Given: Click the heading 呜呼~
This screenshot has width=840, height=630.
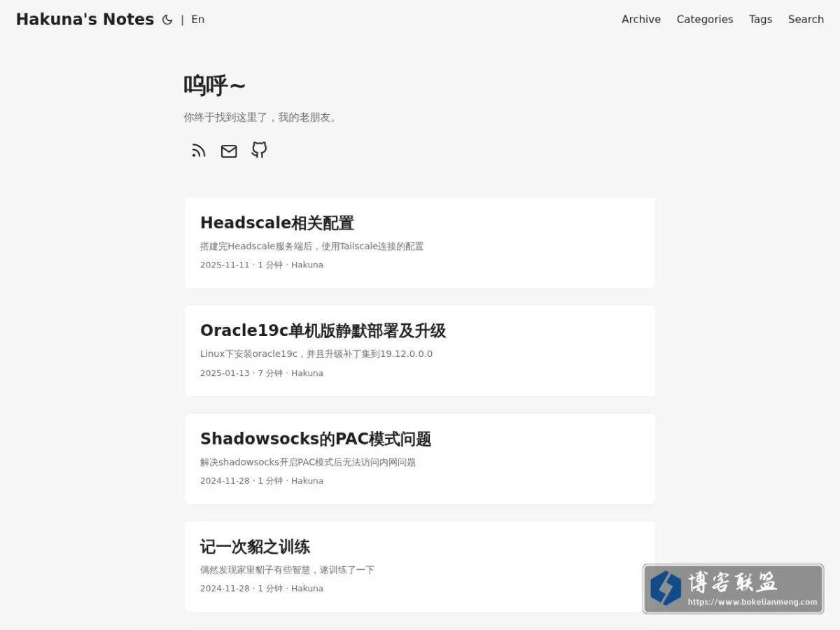Looking at the screenshot, I should 215,86.
